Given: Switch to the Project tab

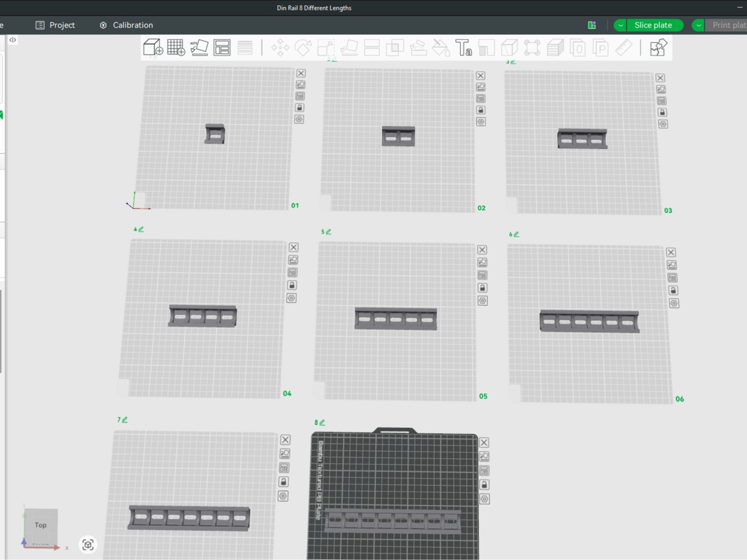Looking at the screenshot, I should tap(55, 25).
